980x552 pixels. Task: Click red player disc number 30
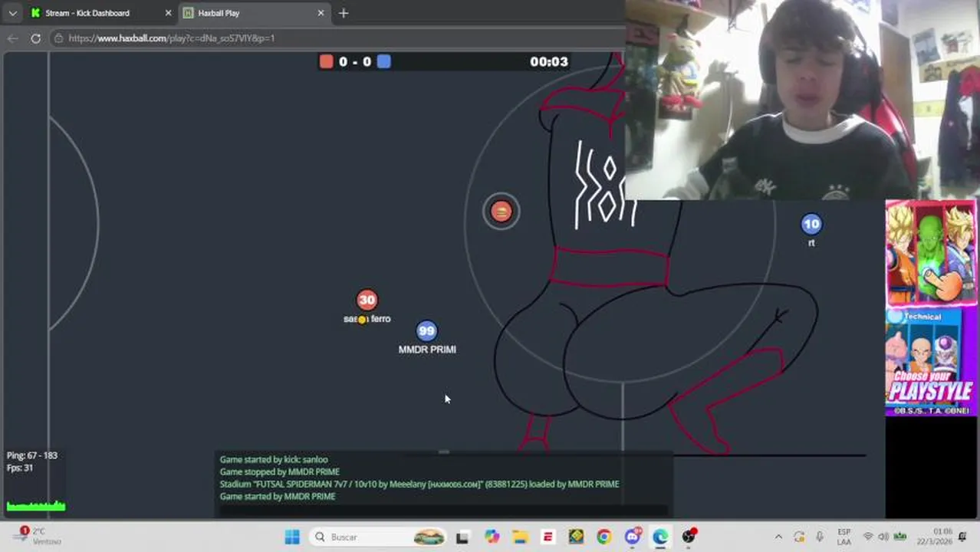367,300
